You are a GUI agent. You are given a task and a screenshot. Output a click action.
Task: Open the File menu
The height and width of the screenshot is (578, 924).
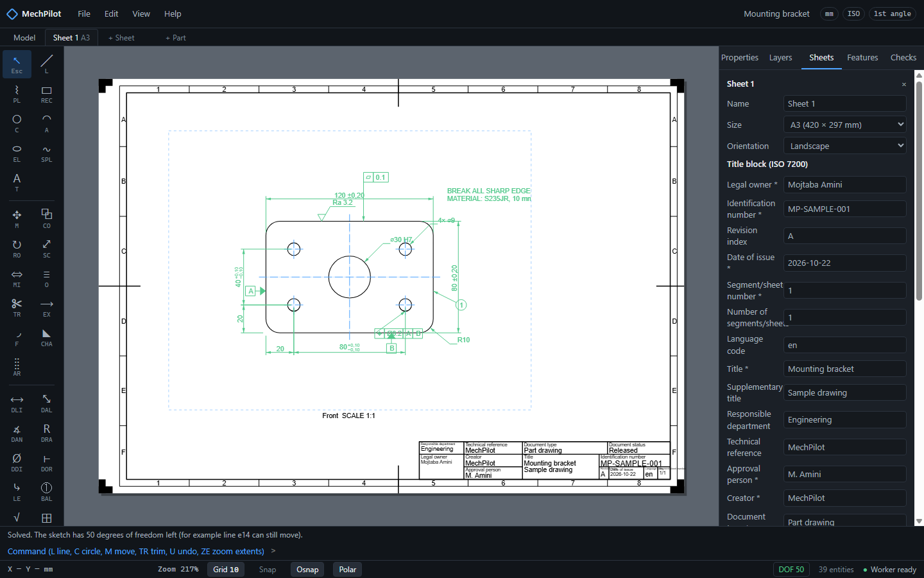[84, 13]
